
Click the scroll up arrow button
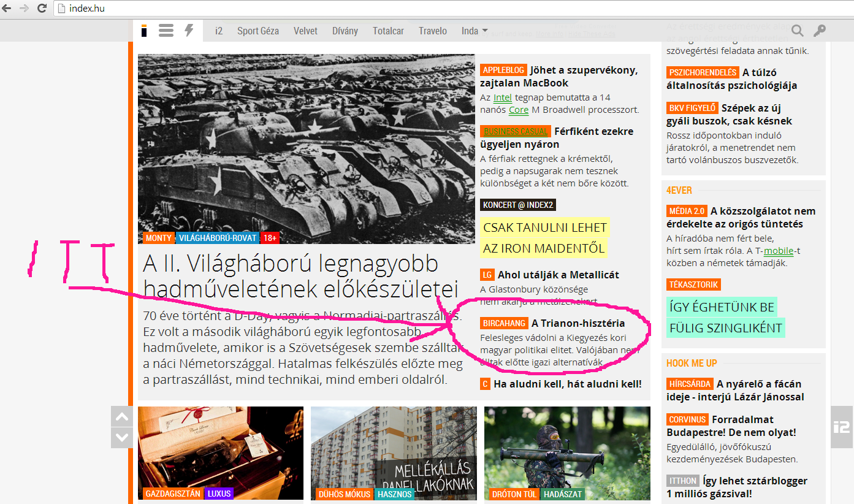point(122,417)
